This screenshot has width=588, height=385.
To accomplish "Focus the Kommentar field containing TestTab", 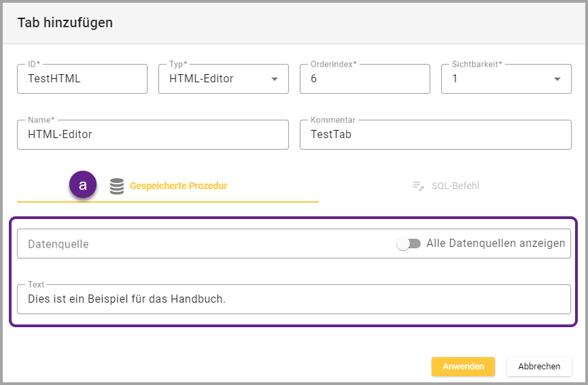I will click(435, 135).
